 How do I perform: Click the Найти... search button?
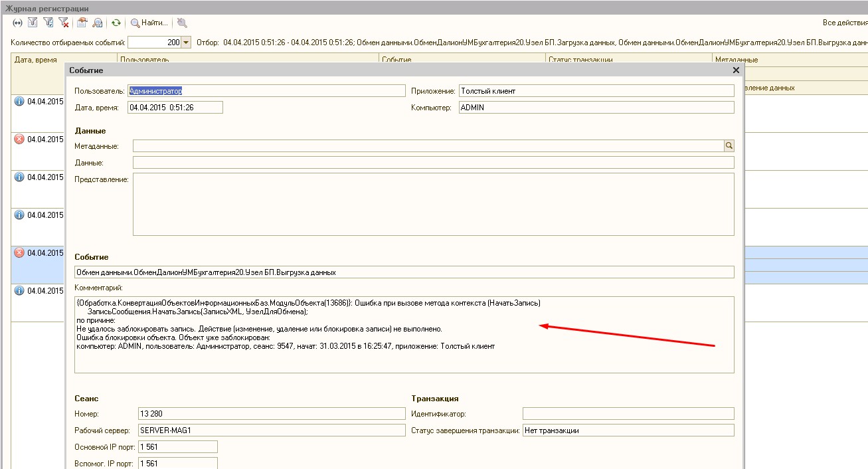click(149, 23)
